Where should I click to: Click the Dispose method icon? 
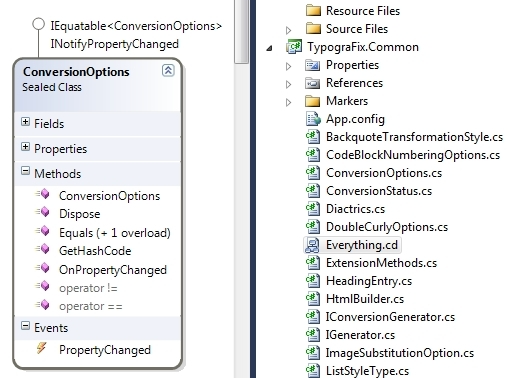coord(43,212)
